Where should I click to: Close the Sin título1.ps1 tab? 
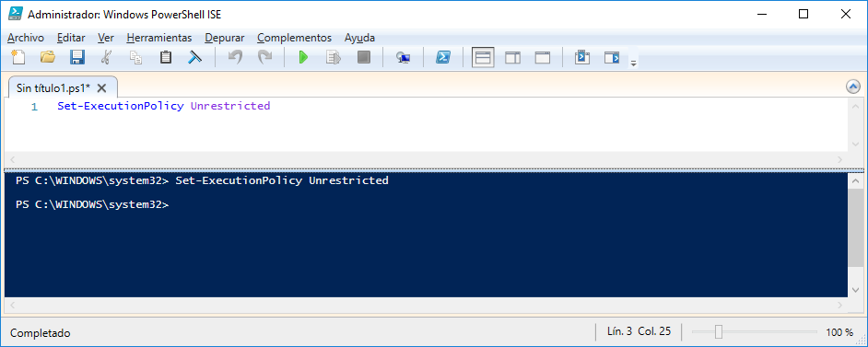click(x=101, y=87)
